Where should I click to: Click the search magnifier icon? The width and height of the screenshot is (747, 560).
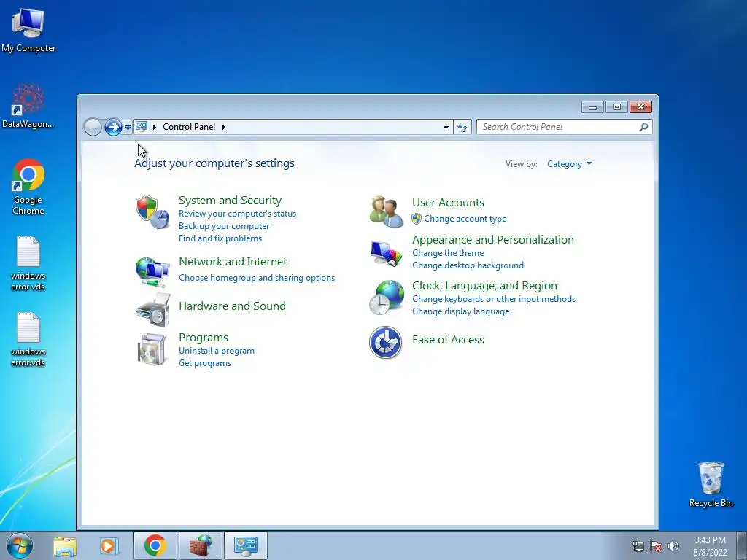click(643, 127)
